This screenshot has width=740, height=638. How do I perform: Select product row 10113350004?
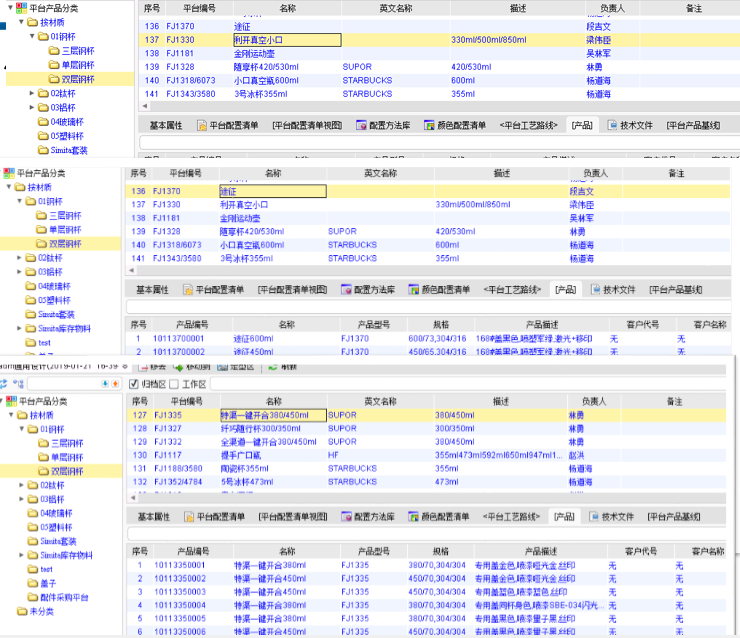pyautogui.click(x=175, y=605)
